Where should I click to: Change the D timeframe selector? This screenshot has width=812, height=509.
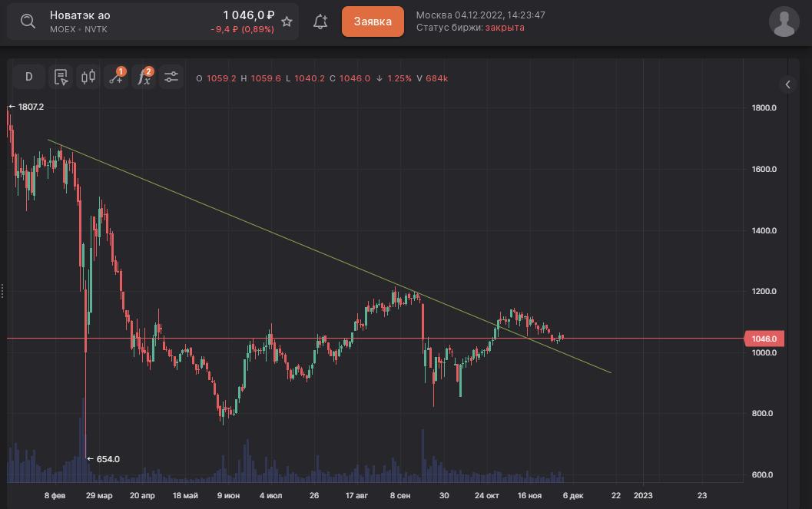coord(29,77)
